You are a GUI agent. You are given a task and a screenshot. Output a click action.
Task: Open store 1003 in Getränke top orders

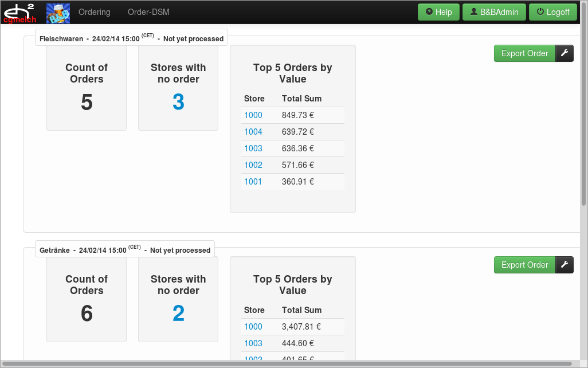click(253, 343)
